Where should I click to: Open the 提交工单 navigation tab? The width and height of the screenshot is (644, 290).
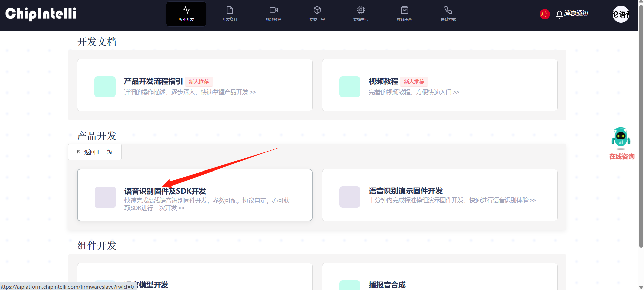[x=317, y=14]
